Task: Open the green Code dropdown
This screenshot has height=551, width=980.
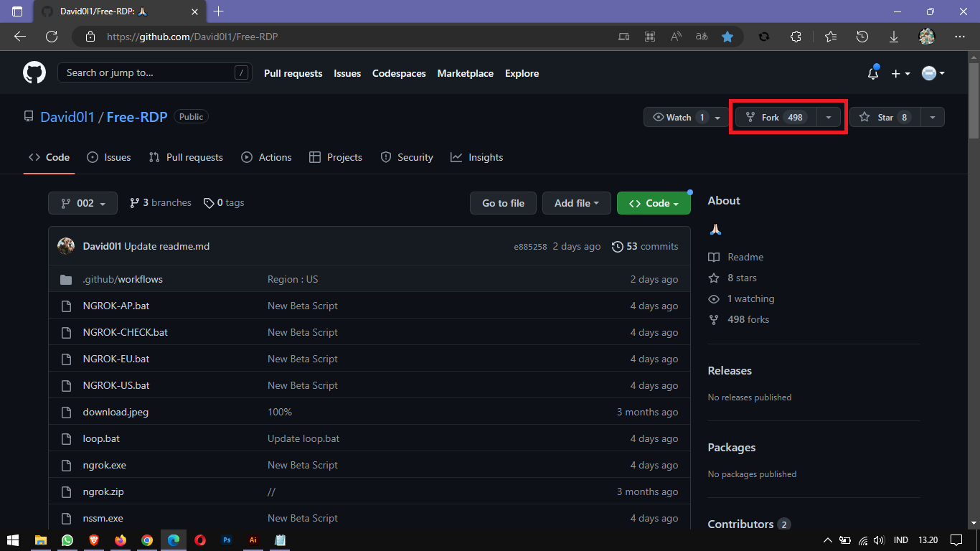Action: pos(654,203)
